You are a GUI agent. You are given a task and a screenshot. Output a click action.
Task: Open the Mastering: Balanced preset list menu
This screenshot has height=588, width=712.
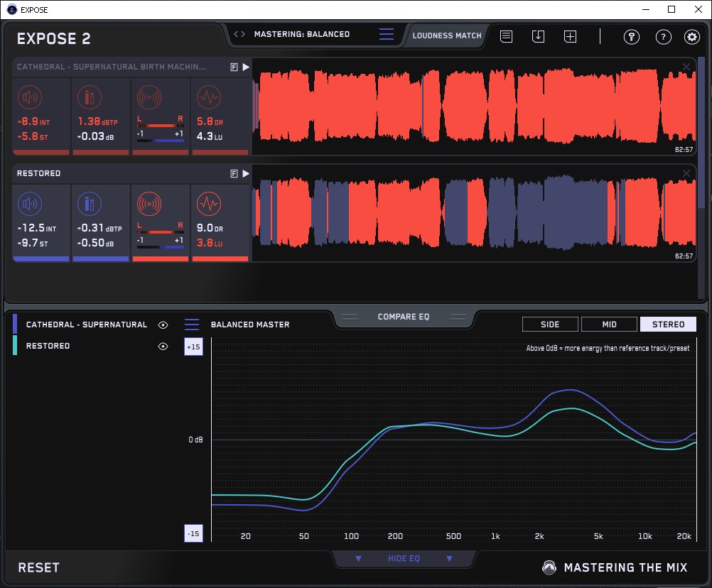[x=387, y=34]
